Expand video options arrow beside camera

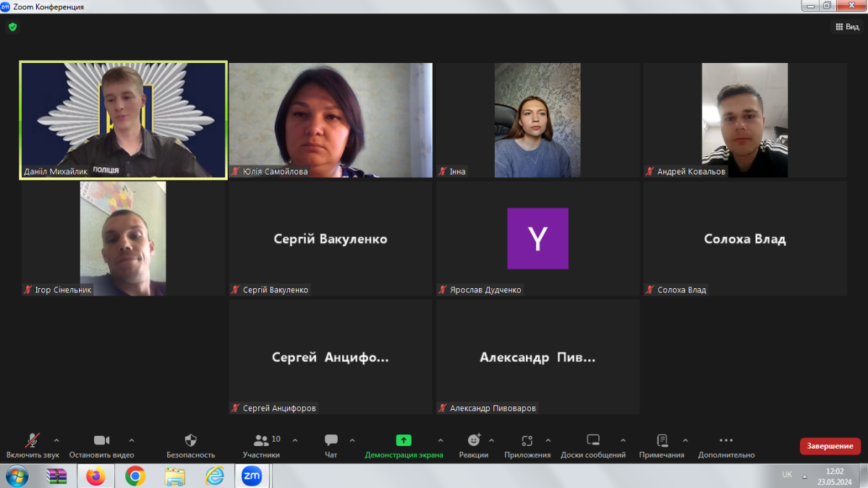pos(132,440)
